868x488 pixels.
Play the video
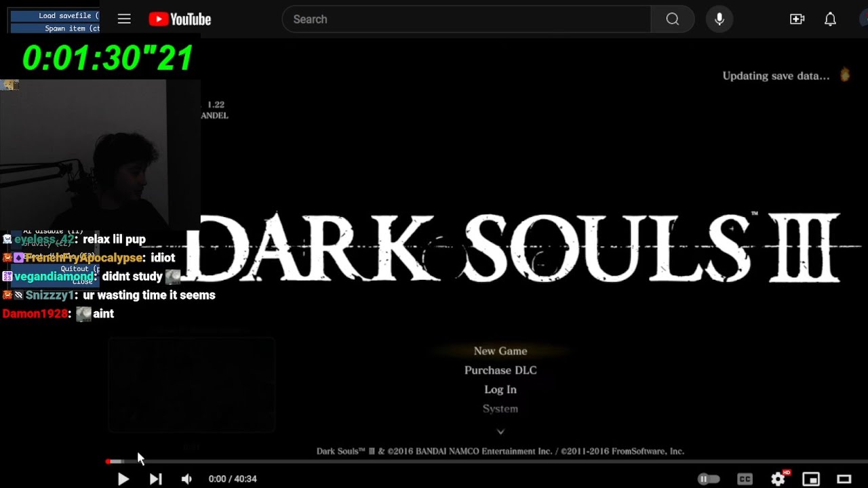pos(123,479)
